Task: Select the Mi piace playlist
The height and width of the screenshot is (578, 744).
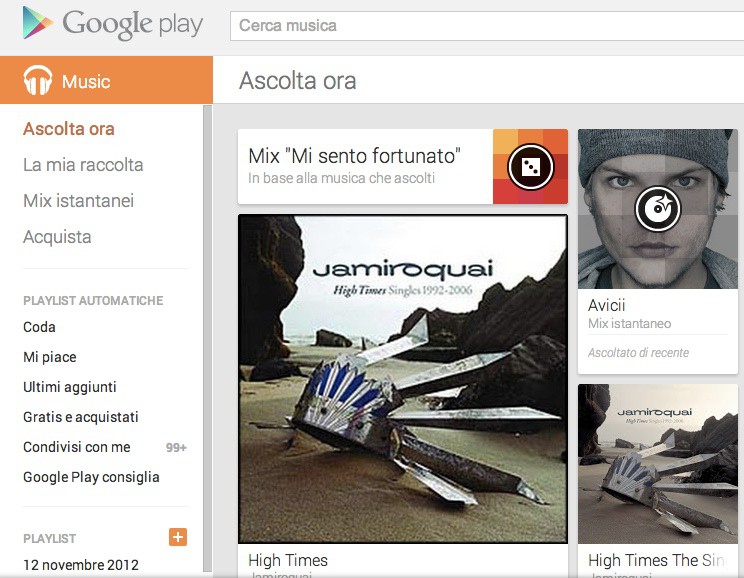Action: point(50,357)
